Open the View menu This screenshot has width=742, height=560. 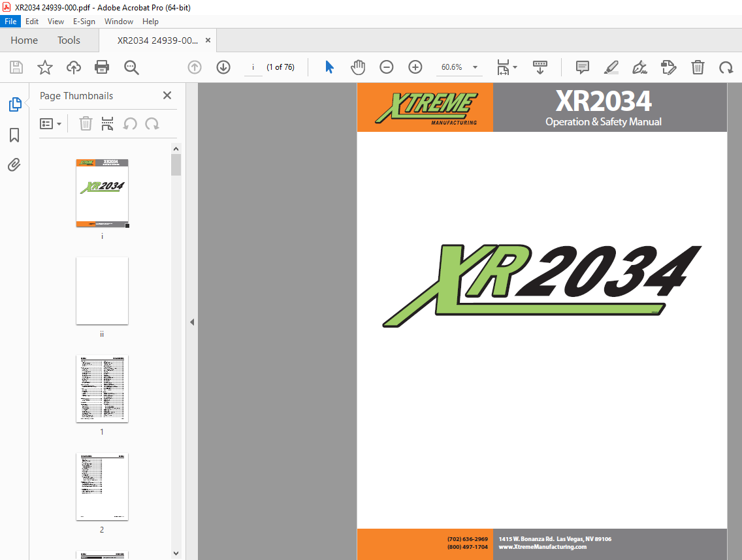point(56,22)
